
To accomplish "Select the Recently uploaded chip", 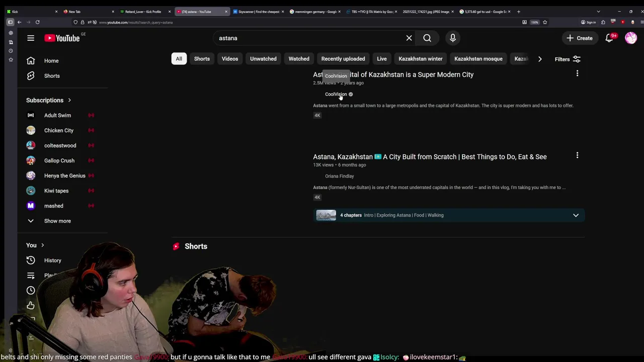I will (343, 59).
